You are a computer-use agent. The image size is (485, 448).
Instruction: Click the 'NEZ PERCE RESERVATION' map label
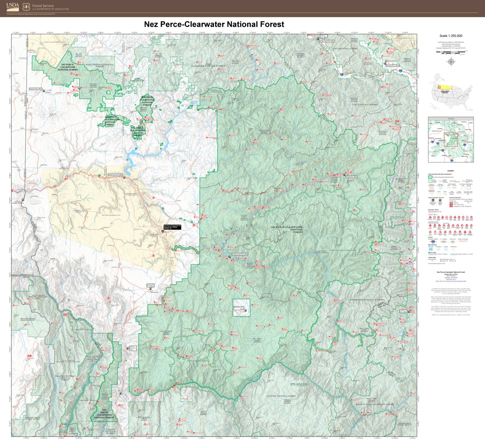111,215
